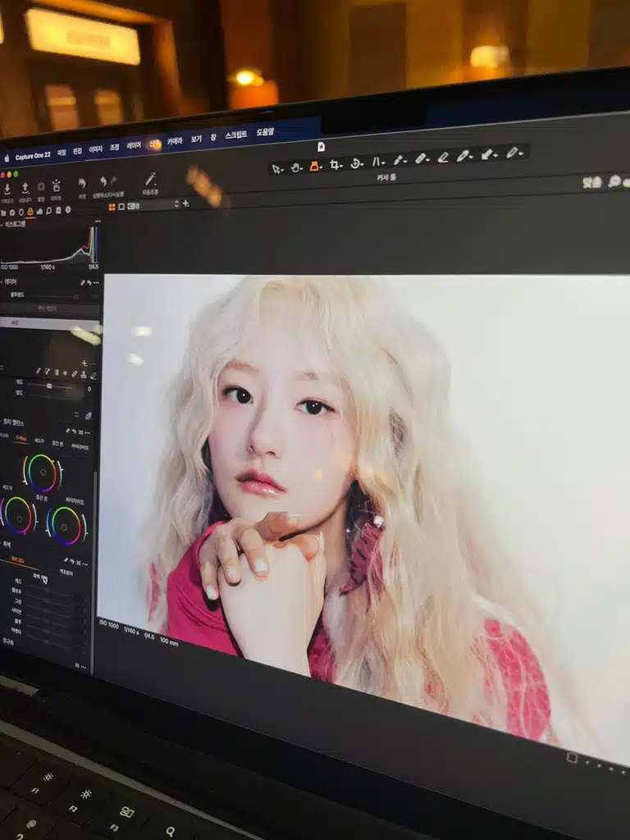Click the Reset arrow icon
The height and width of the screenshot is (840, 630).
pyautogui.click(x=82, y=183)
